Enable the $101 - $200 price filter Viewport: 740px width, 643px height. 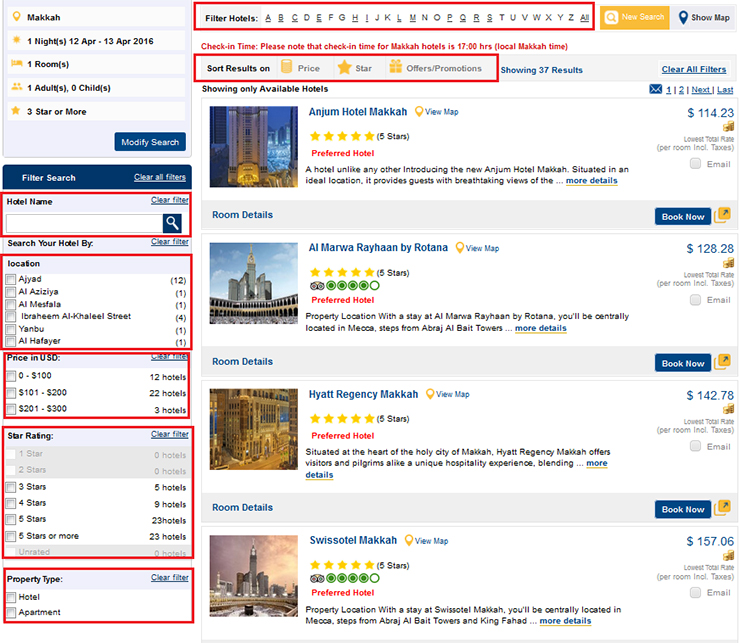coord(11,393)
